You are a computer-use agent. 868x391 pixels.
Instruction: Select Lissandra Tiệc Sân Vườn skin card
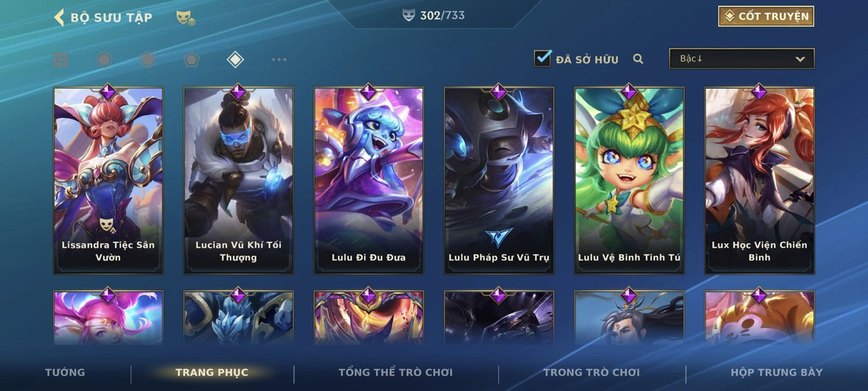(x=108, y=181)
